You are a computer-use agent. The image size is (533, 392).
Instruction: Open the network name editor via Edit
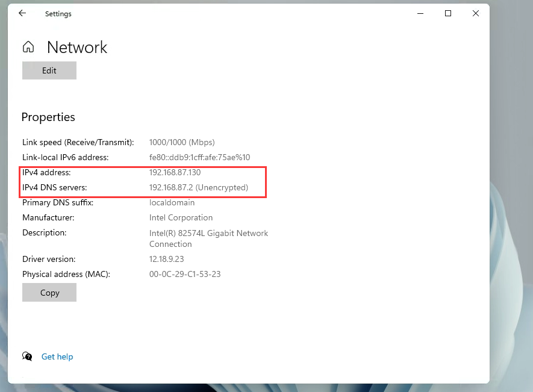[49, 70]
